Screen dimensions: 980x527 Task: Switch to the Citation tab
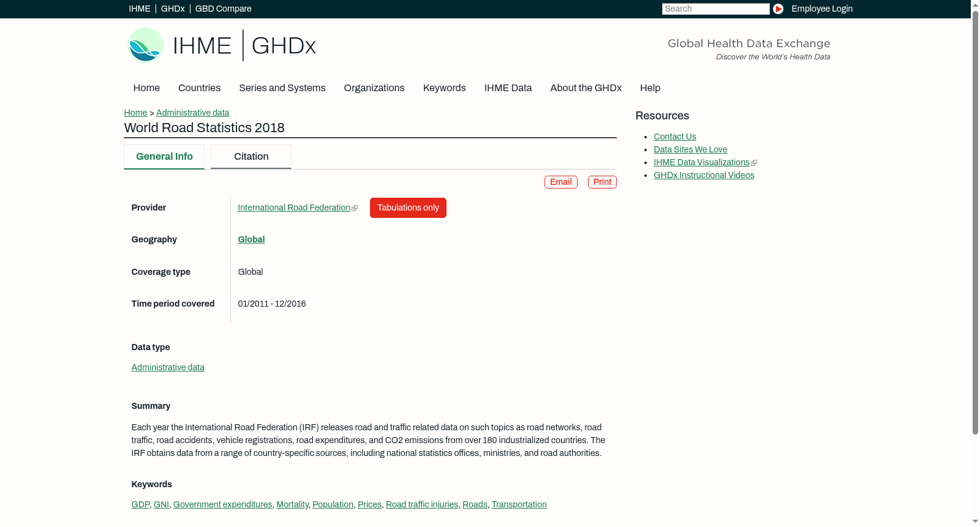tap(251, 157)
